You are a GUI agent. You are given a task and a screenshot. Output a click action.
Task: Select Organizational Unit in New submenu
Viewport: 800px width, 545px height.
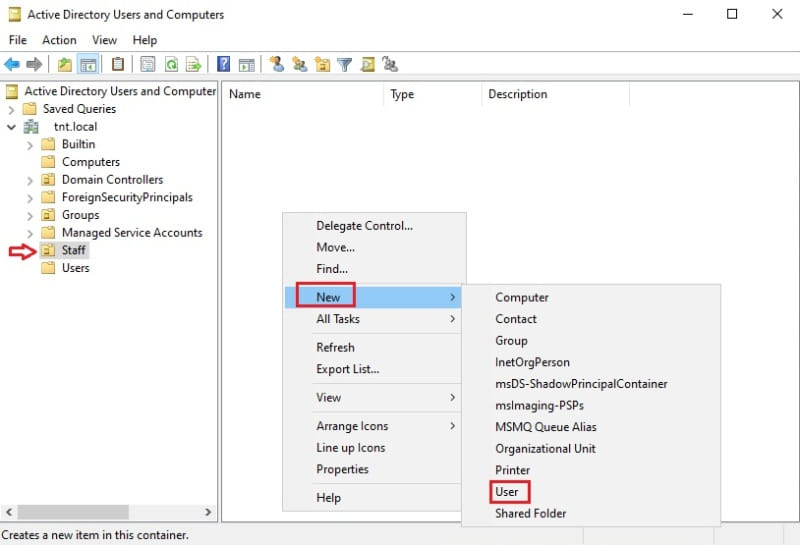(591, 449)
